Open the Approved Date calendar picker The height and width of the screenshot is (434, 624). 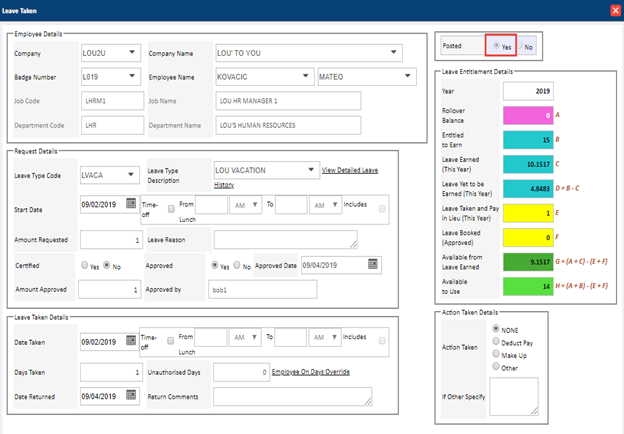[374, 264]
